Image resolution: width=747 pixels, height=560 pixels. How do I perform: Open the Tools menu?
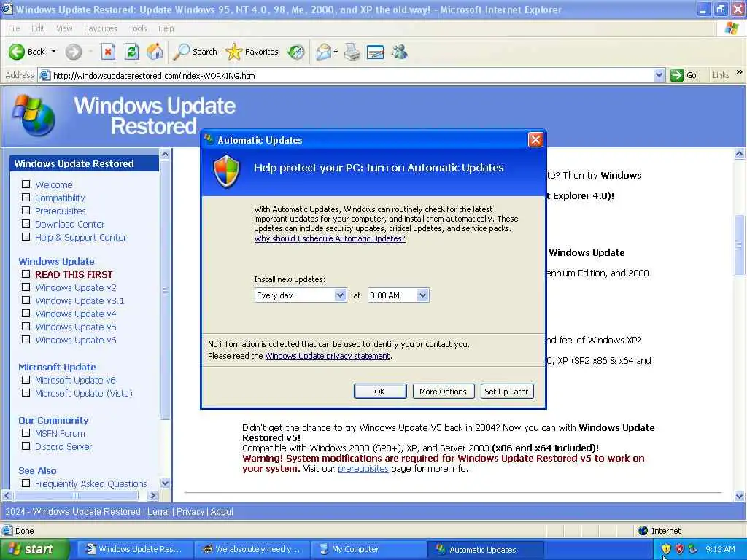click(138, 28)
